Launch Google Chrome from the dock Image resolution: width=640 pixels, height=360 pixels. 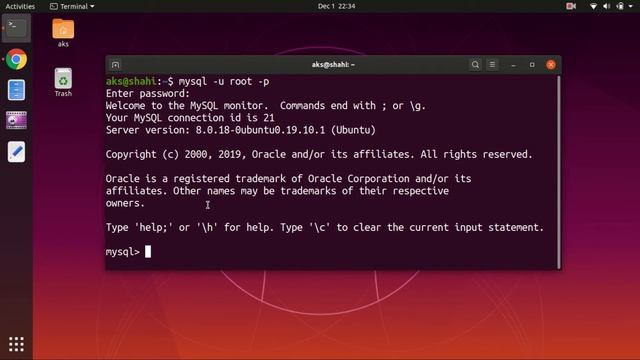tap(16, 59)
